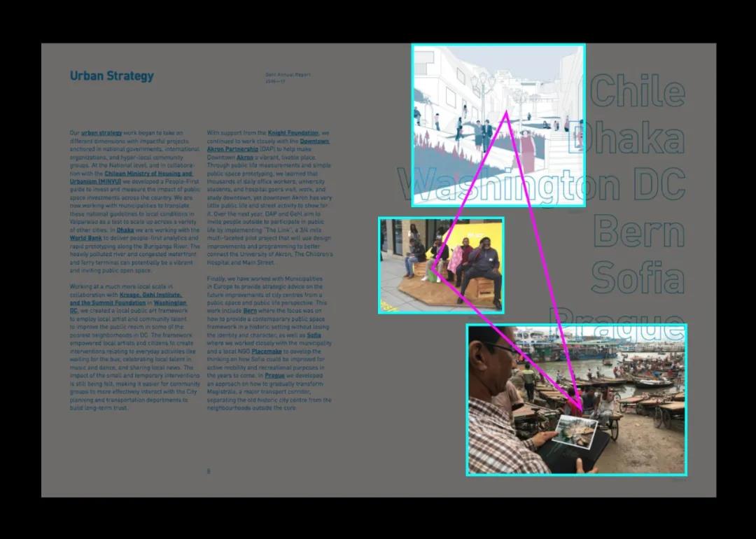Follow the World Bank link
The image size is (756, 539).
click(x=86, y=238)
